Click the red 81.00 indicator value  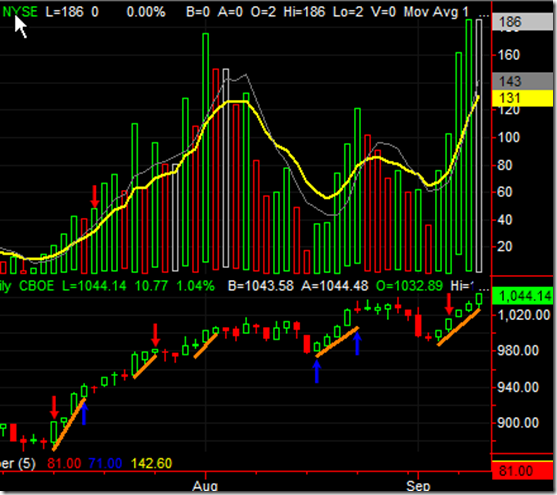(64, 463)
